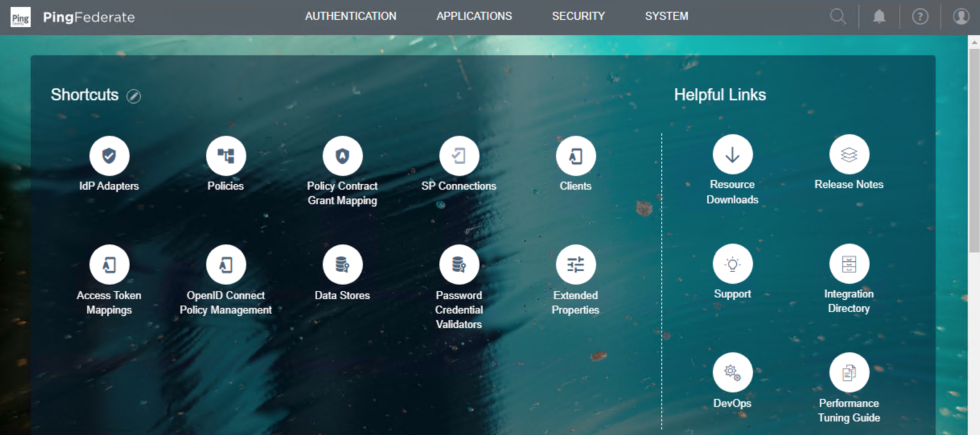Open the Clients shortcut icon
980x435 pixels.
[575, 156]
